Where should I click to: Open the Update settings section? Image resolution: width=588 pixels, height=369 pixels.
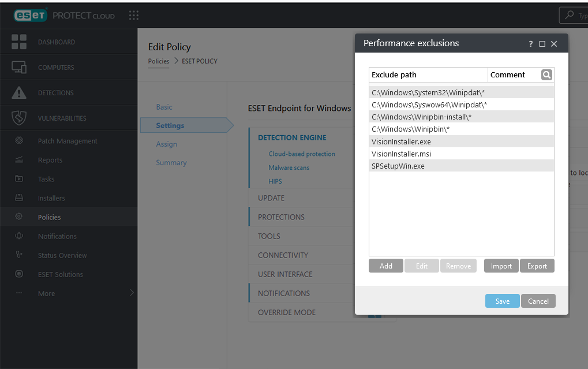coord(271,198)
